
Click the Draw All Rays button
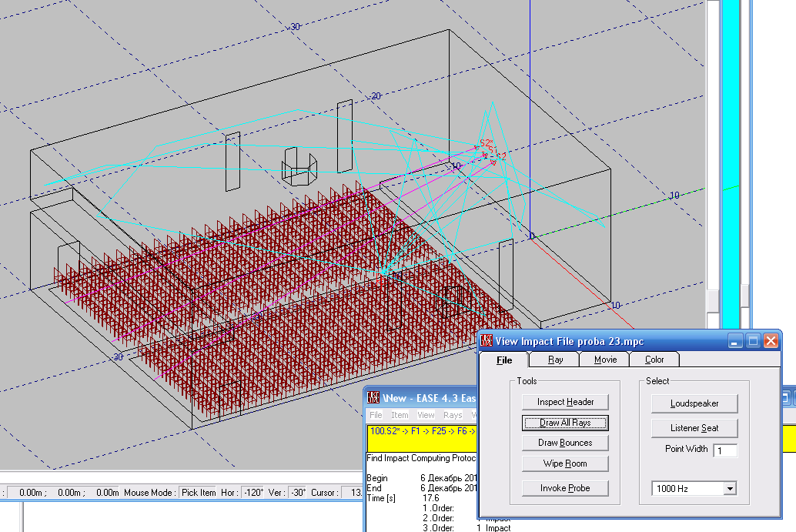pos(565,423)
